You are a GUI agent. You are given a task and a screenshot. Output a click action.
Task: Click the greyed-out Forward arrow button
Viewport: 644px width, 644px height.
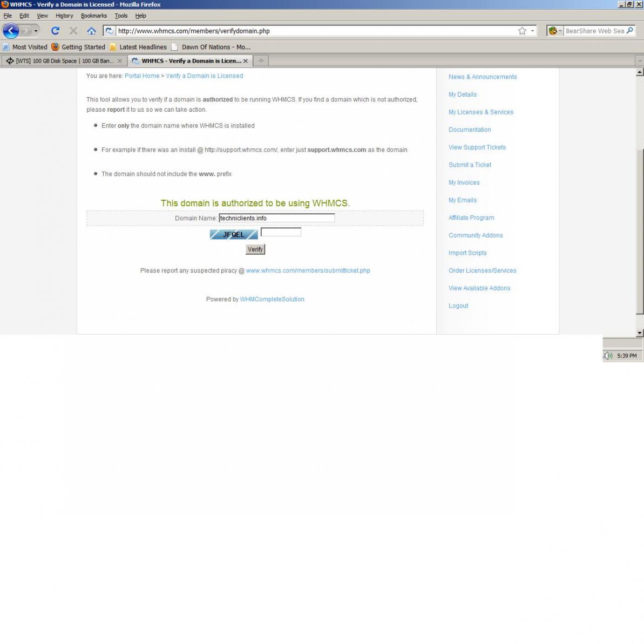point(25,31)
